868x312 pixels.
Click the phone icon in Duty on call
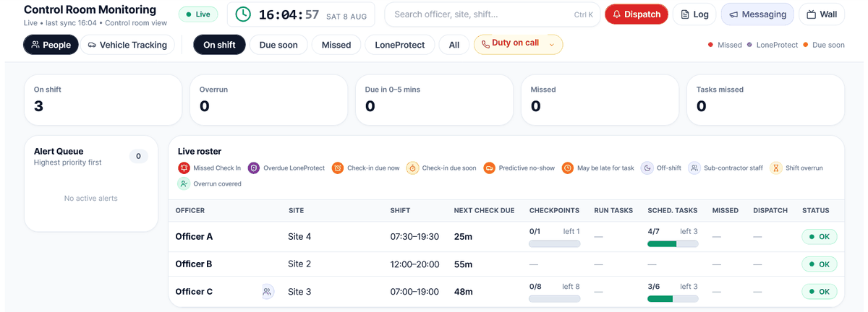point(485,44)
